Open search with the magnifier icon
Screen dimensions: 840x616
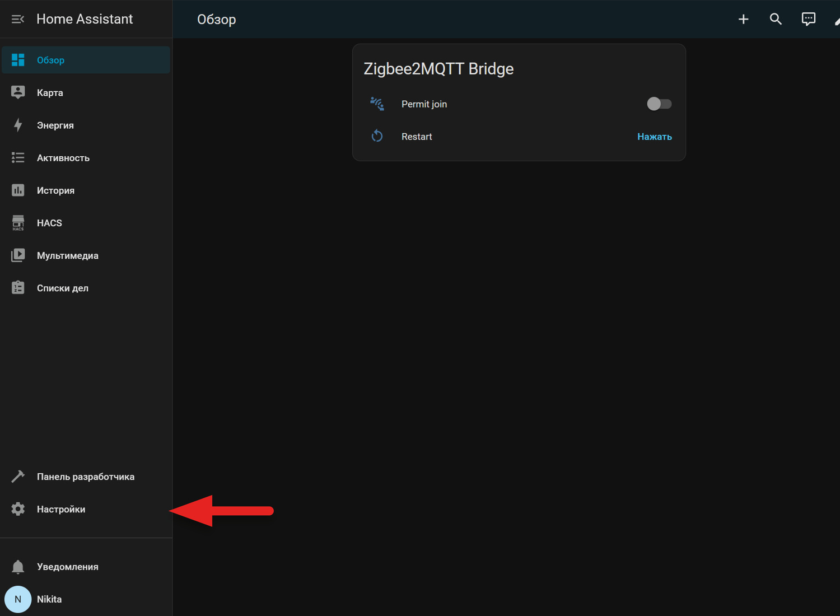[776, 19]
